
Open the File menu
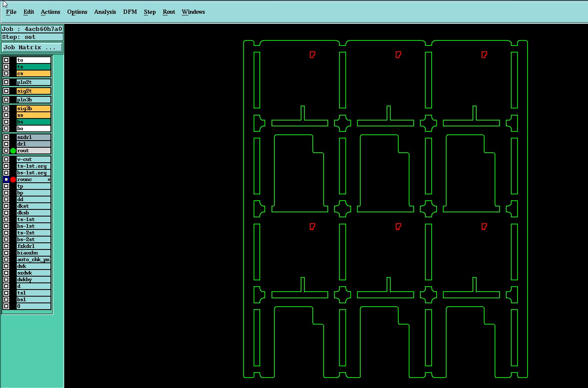click(11, 12)
